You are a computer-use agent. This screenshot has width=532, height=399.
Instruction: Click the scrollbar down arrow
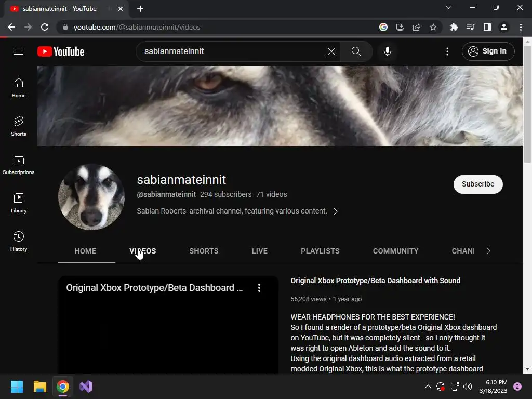527,369
